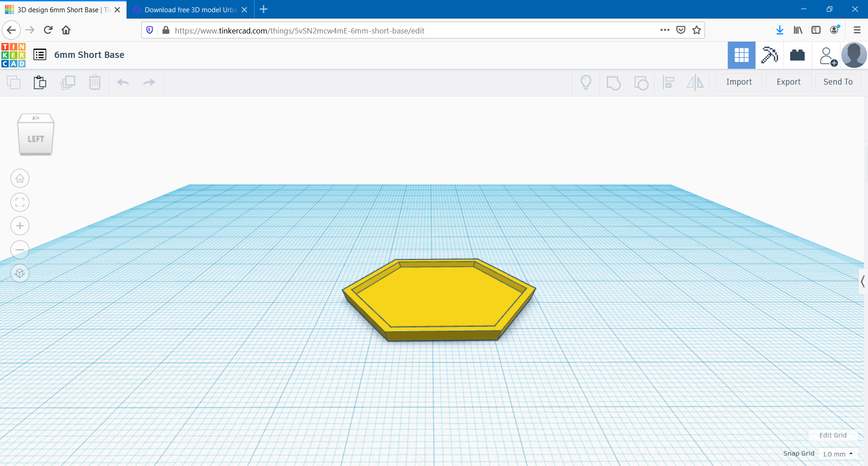This screenshot has width=868, height=466.
Task: Open the designs list icon
Action: tap(40, 55)
